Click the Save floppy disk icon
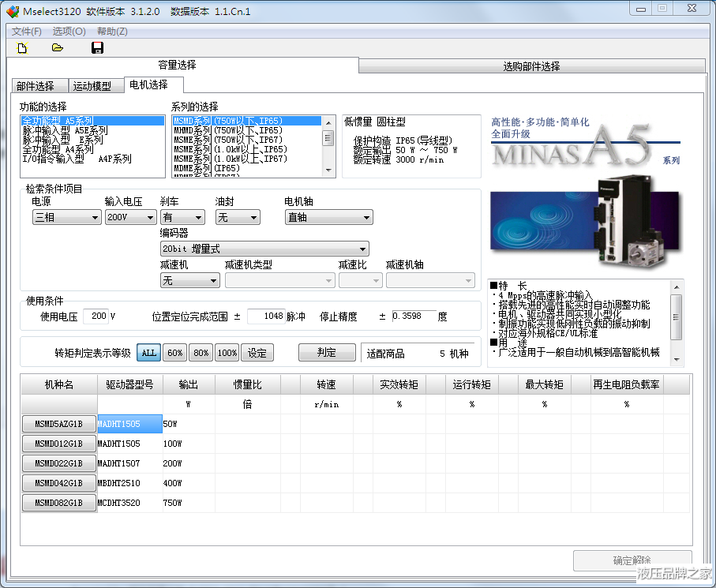Screen dimensions: 716x588 click(x=97, y=48)
